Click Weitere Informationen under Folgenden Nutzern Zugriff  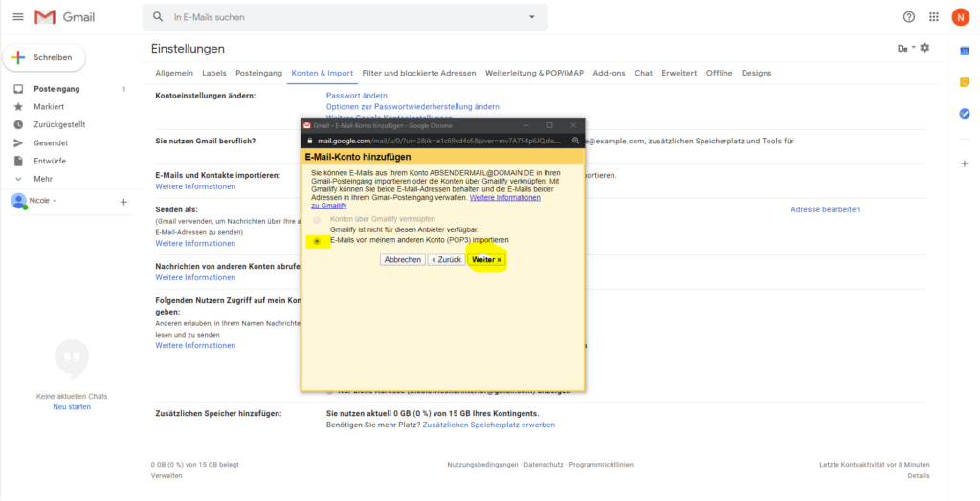(x=195, y=345)
